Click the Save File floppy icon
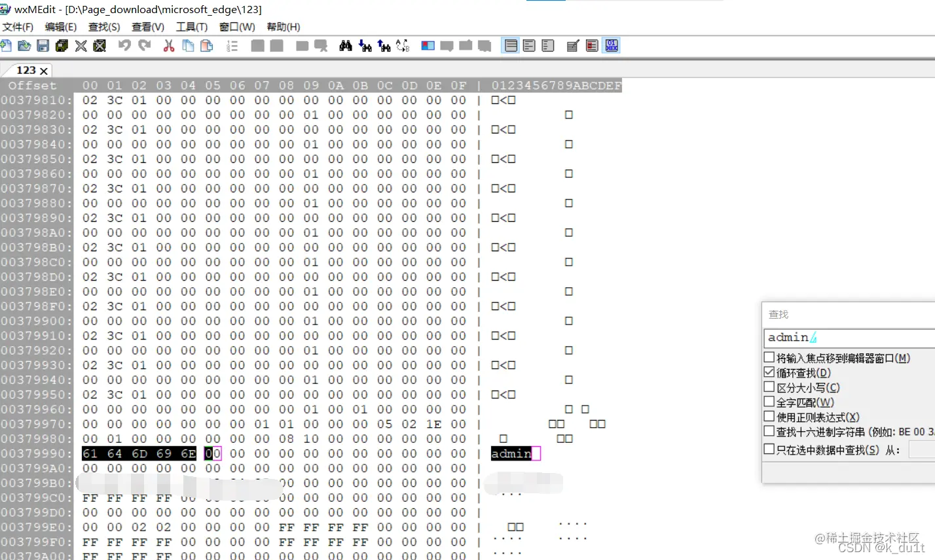 point(43,45)
